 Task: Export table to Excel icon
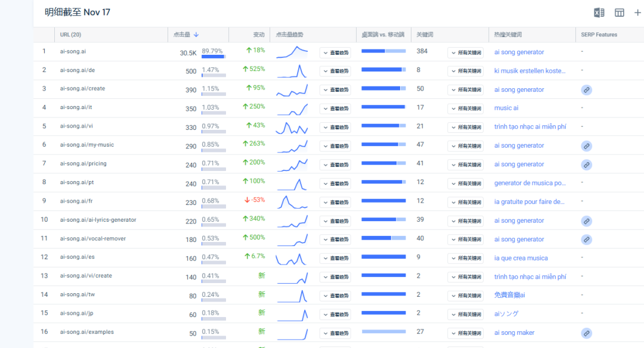click(x=599, y=13)
